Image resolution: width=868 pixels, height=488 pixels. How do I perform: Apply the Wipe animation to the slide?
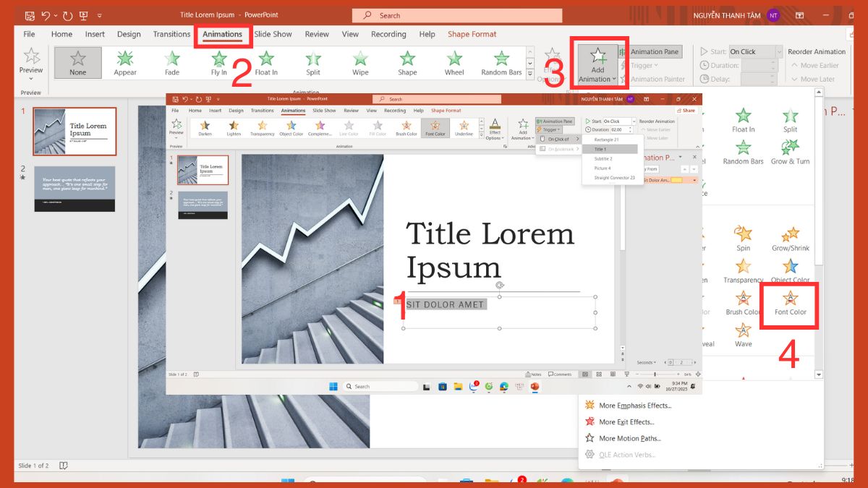[x=359, y=62]
